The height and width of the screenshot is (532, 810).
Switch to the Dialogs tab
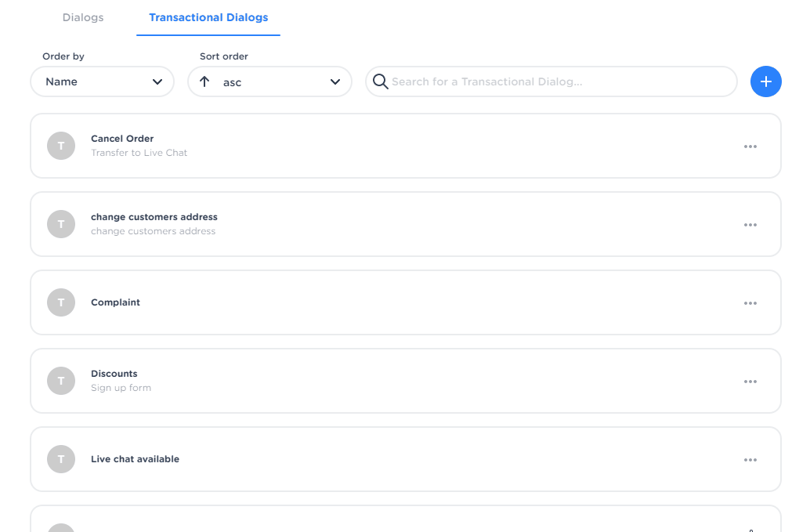coord(83,17)
